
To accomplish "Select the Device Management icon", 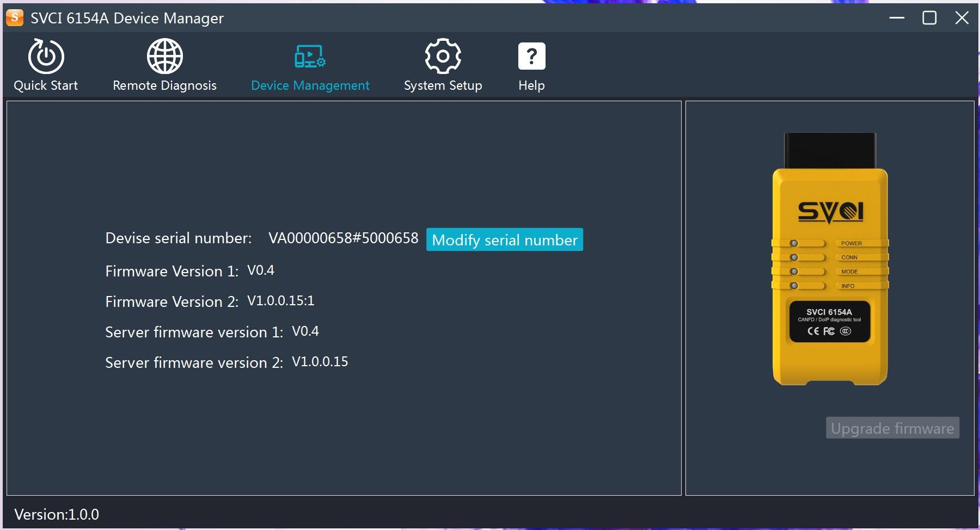I will pos(310,57).
